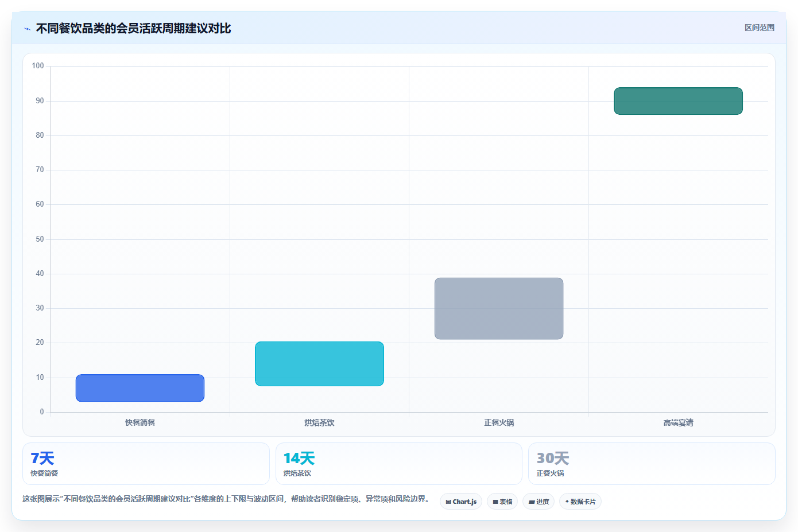Click the y-axis value 50
Image resolution: width=798 pixels, height=532 pixels.
40,239
